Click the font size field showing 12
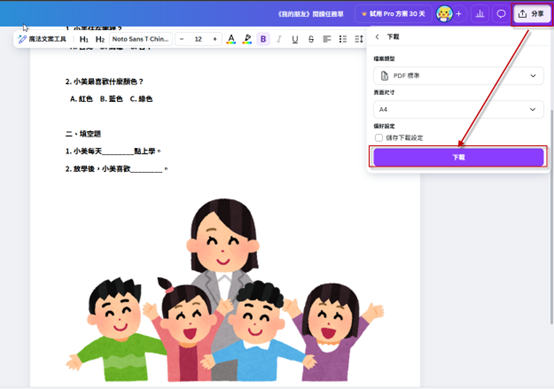The width and height of the screenshot is (554, 389). (198, 39)
